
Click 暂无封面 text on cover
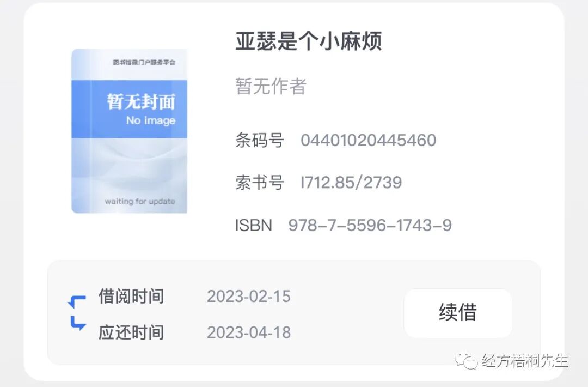[141, 102]
